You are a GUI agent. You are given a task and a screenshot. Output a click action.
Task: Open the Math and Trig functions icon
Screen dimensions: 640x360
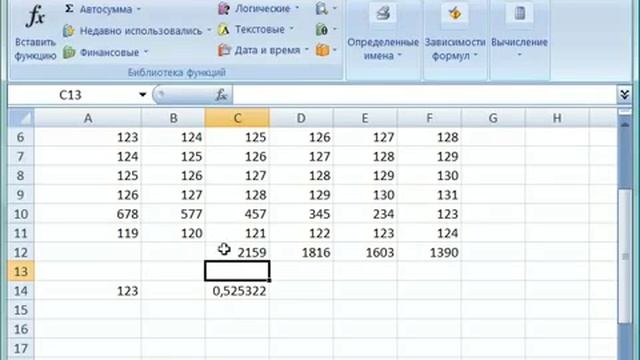click(x=322, y=29)
